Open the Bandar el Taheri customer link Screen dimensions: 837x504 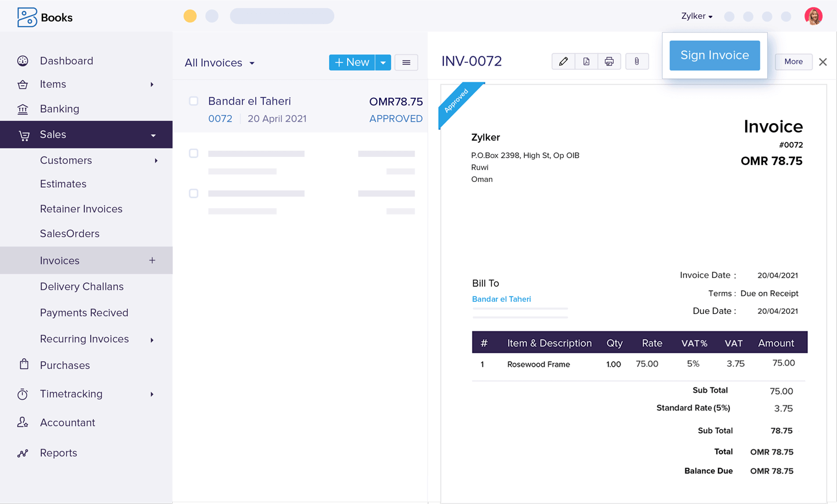502,299
